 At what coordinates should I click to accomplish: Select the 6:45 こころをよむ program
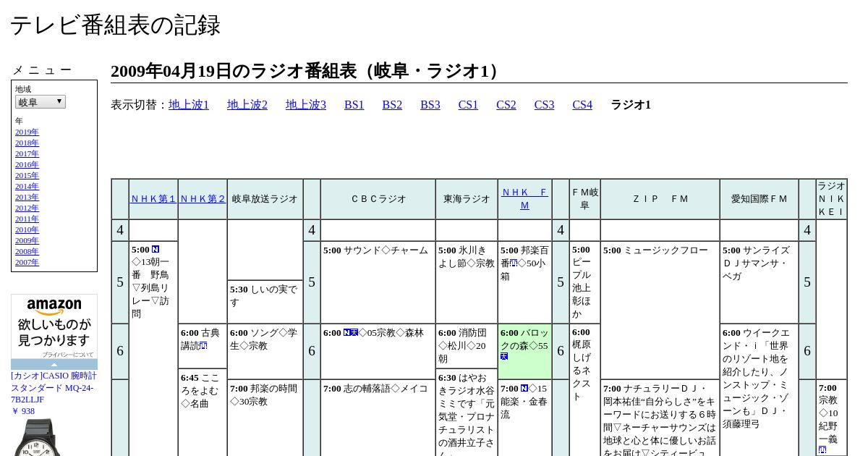pos(203,412)
